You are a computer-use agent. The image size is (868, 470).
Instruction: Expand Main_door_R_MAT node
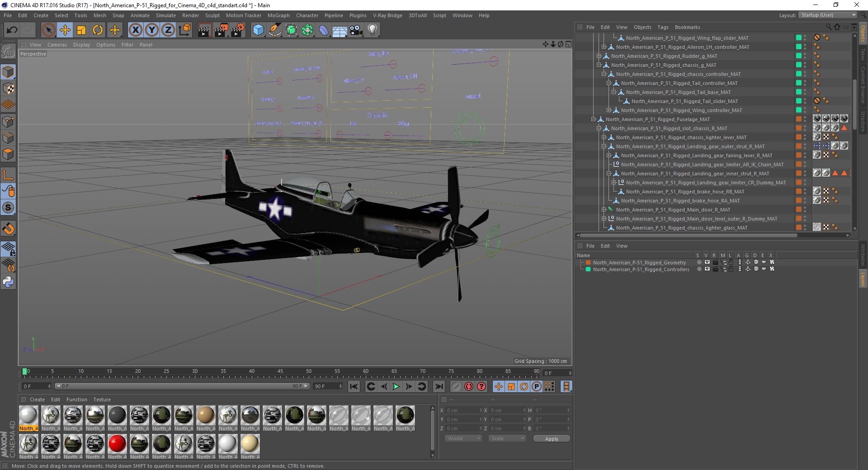(x=604, y=210)
